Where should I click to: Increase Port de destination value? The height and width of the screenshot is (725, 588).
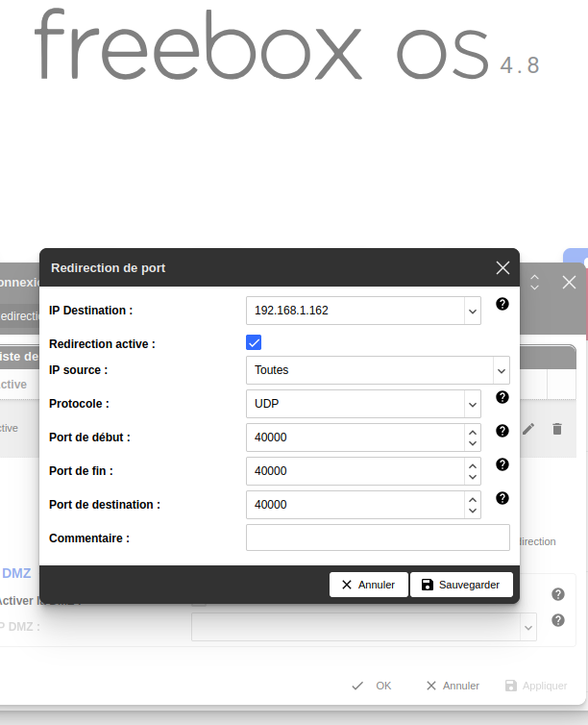click(473, 500)
